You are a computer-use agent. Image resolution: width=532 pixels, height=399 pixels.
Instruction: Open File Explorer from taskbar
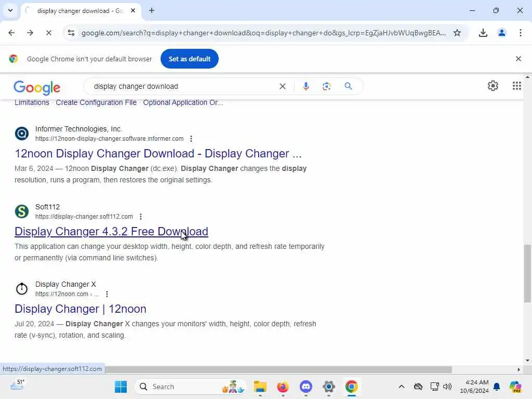click(260, 387)
